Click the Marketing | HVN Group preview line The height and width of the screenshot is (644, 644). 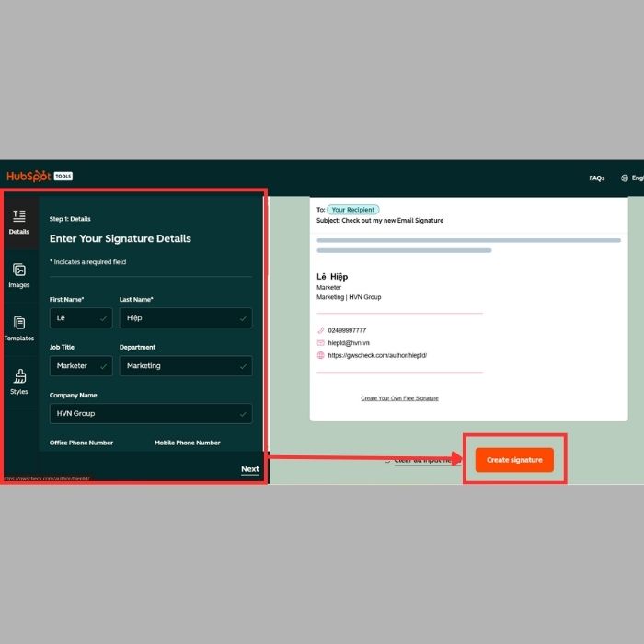(x=349, y=297)
